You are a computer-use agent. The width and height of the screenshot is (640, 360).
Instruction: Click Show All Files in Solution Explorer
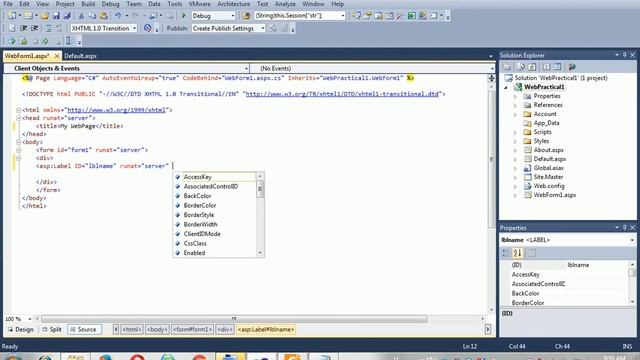pyautogui.click(x=521, y=67)
